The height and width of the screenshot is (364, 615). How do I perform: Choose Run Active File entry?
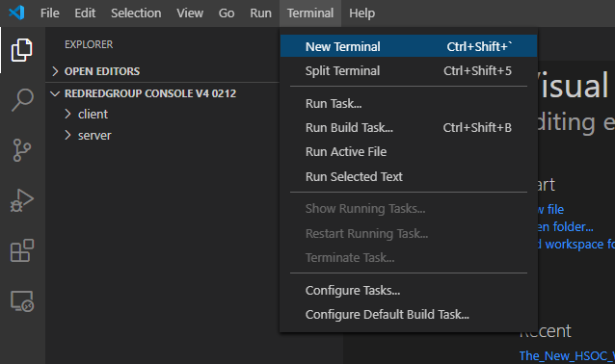pos(409,152)
